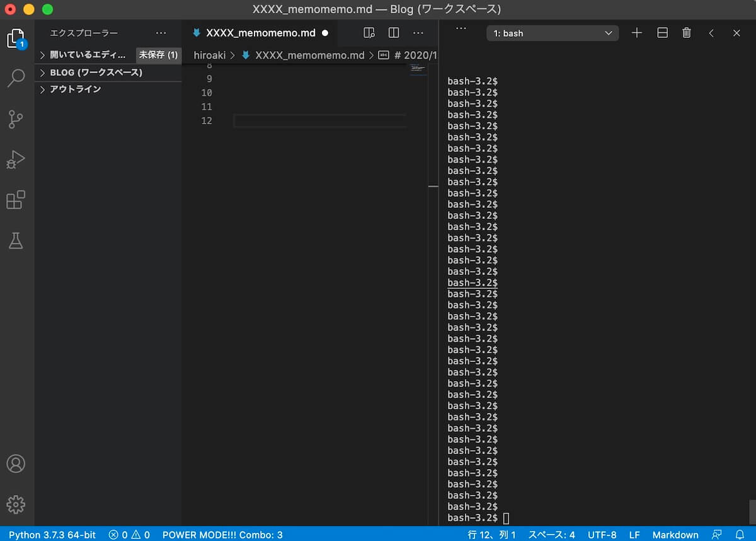The height and width of the screenshot is (541, 756).
Task: Change indentation via スペース: 4
Action: point(551,535)
